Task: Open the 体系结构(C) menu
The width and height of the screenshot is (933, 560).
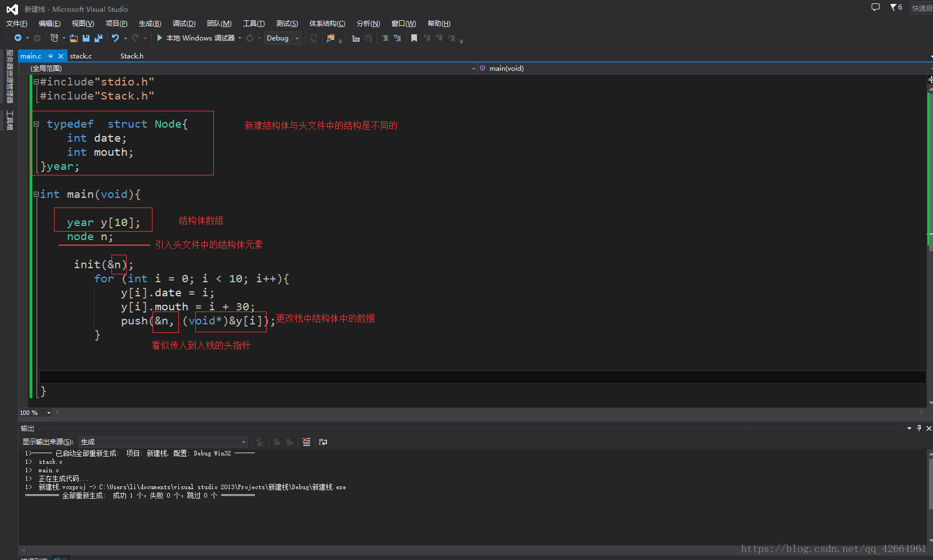Action: [x=327, y=24]
